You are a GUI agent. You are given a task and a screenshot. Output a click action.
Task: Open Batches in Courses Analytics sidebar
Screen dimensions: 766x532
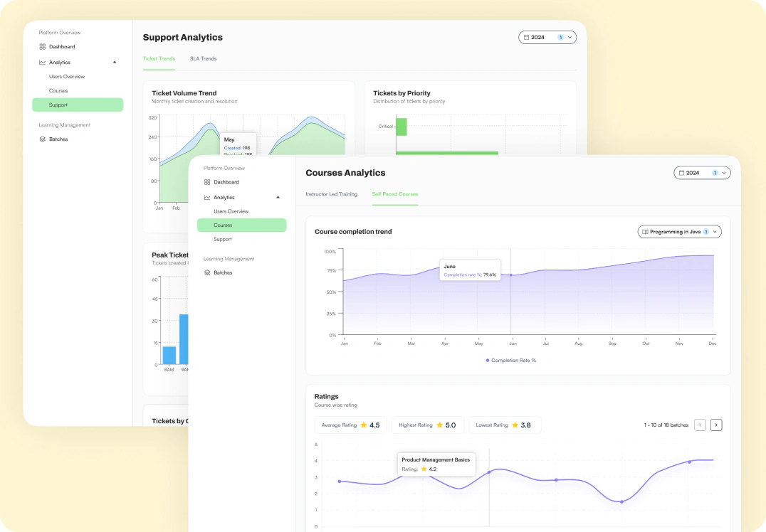click(x=223, y=273)
